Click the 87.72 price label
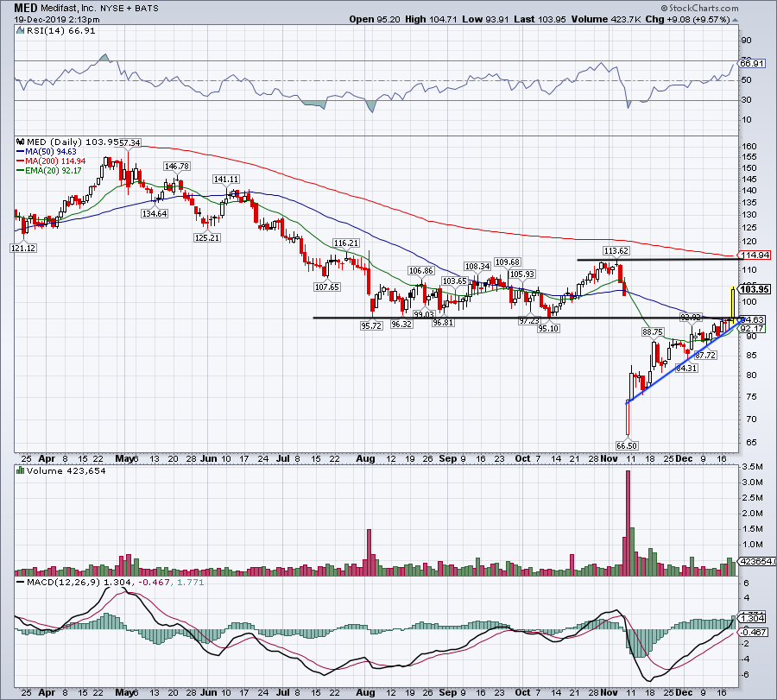 (x=705, y=356)
